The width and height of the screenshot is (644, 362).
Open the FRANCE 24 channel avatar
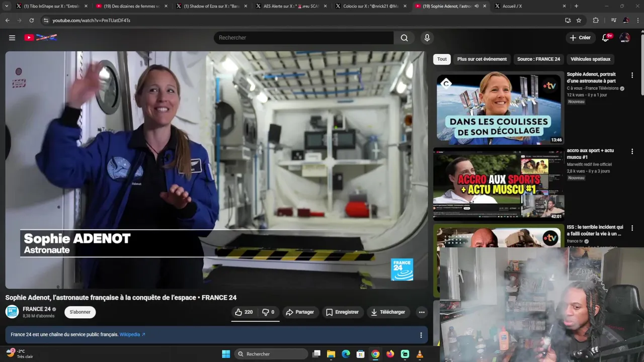coord(12,312)
